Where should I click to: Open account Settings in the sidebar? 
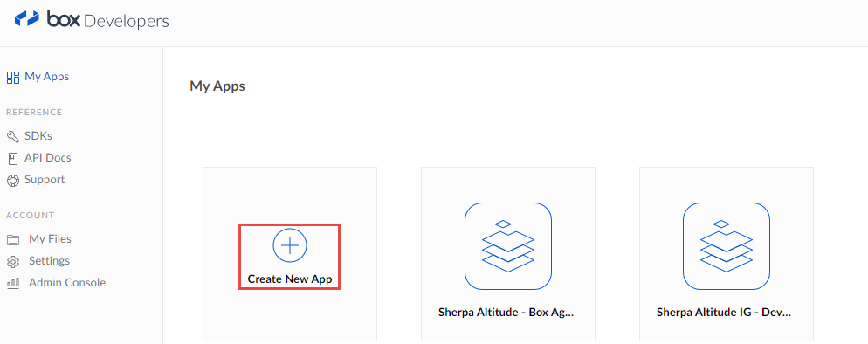coord(49,261)
